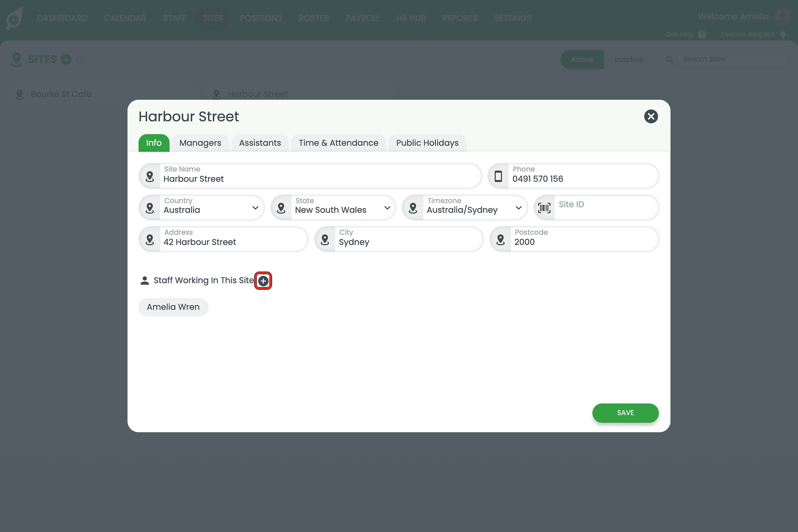798x532 pixels.
Task: Open the Roster menu
Action: click(314, 18)
